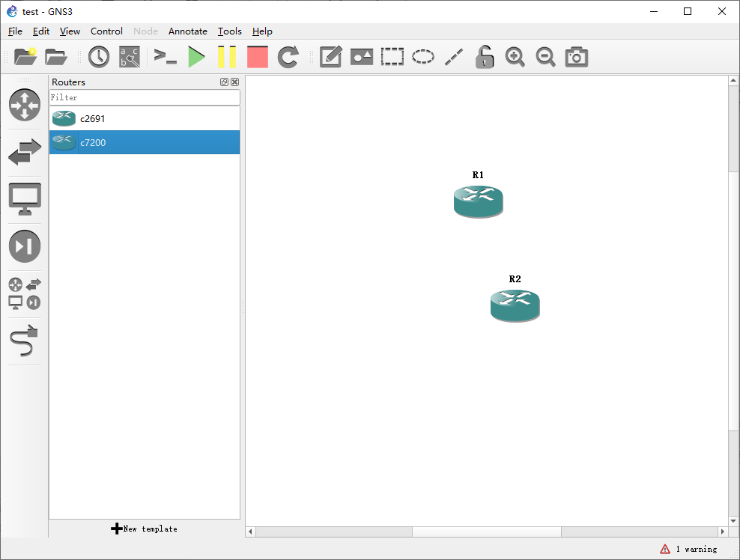Select the Draw line tool
The width and height of the screenshot is (740, 560).
click(x=454, y=57)
